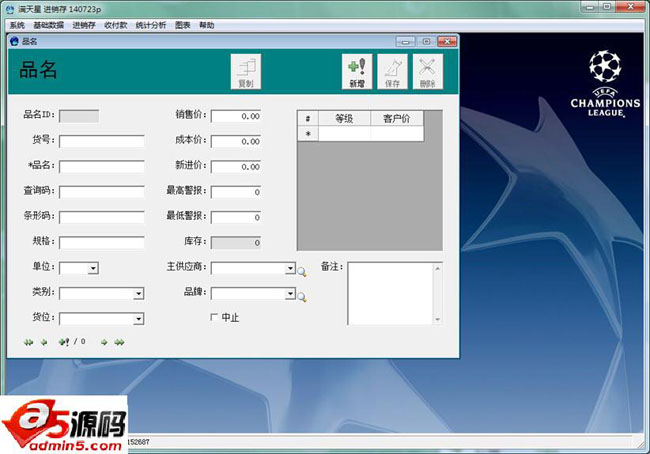
Task: Click 备注 scrollbar up arrow
Action: point(437,268)
